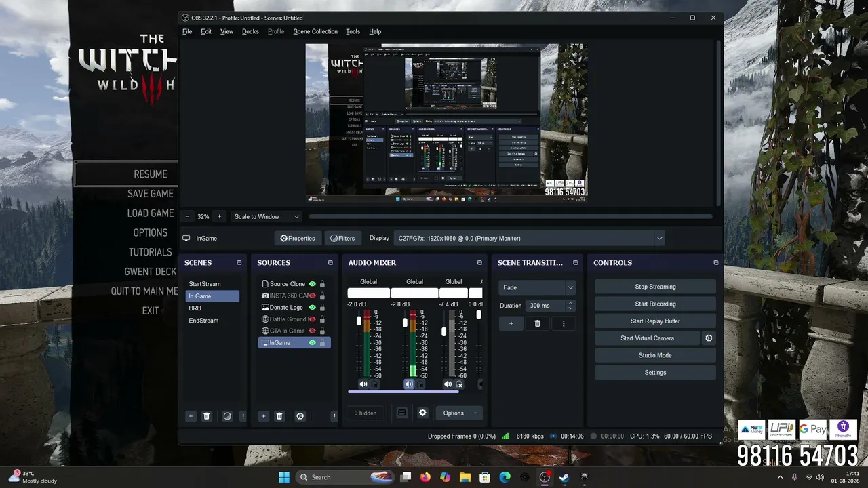Image resolution: width=868 pixels, height=488 pixels.
Task: Adjust the transition Duration stepper arrows
Action: click(570, 306)
